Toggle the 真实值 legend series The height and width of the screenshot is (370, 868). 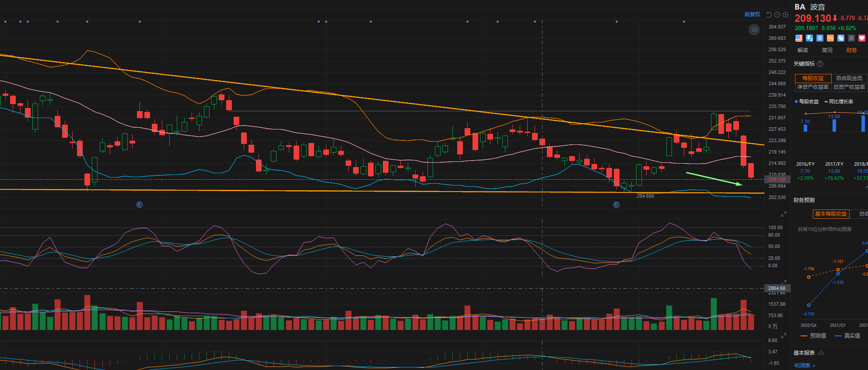[847, 336]
